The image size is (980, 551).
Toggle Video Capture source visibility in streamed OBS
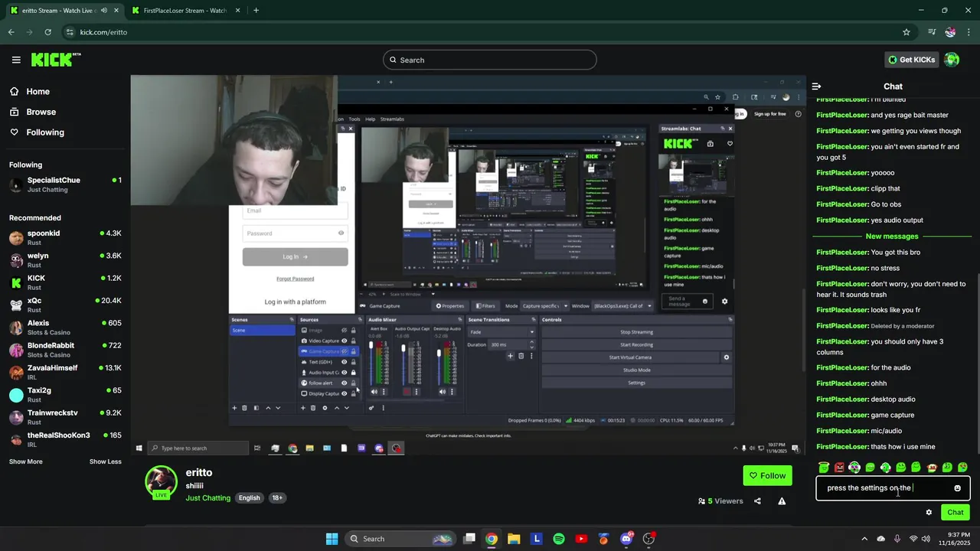pos(344,341)
